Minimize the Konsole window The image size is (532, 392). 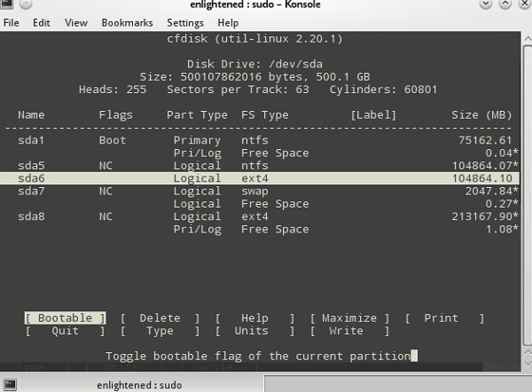coord(486,4)
